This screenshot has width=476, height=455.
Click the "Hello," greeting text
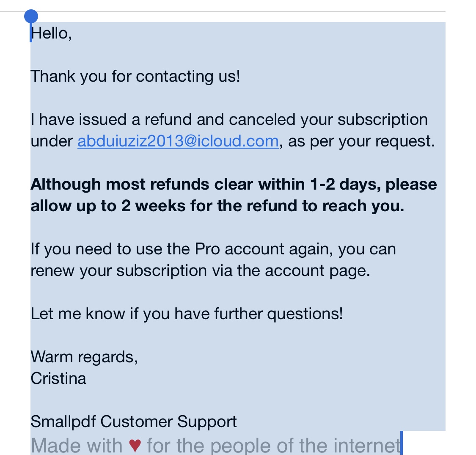tap(51, 33)
